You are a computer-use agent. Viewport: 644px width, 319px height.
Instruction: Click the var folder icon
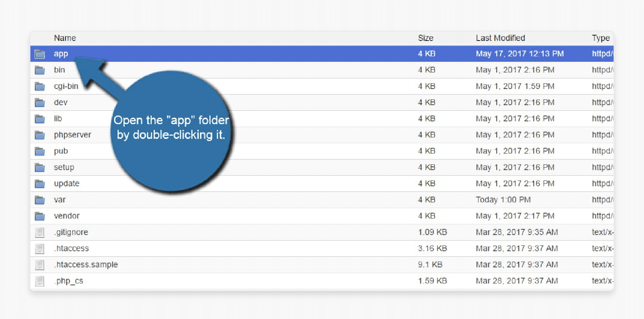click(x=40, y=200)
